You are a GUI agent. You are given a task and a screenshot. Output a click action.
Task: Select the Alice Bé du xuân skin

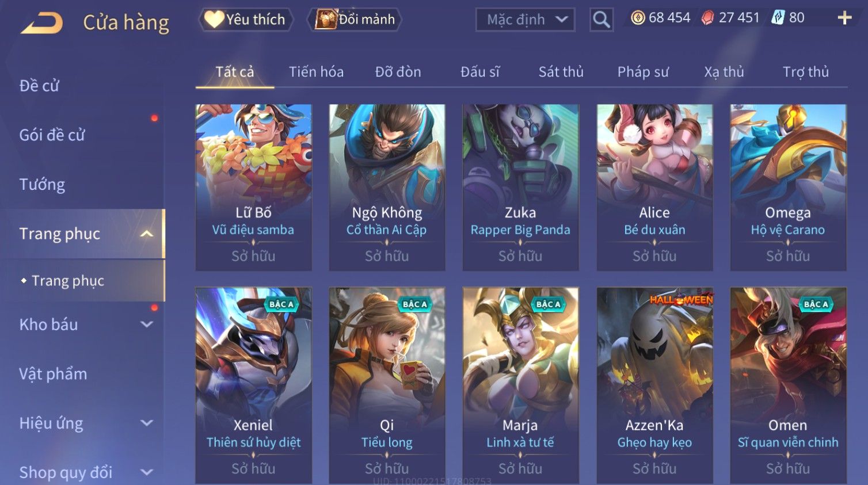654,188
